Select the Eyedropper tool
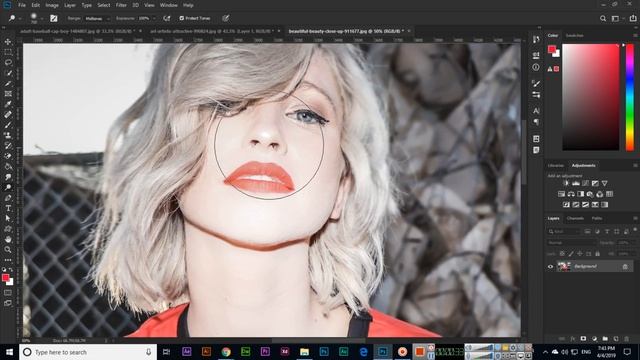Image resolution: width=640 pixels, height=360 pixels. tap(8, 104)
